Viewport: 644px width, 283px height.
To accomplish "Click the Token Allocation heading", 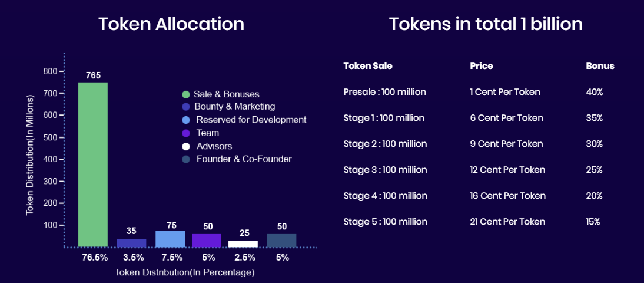I will [x=171, y=24].
